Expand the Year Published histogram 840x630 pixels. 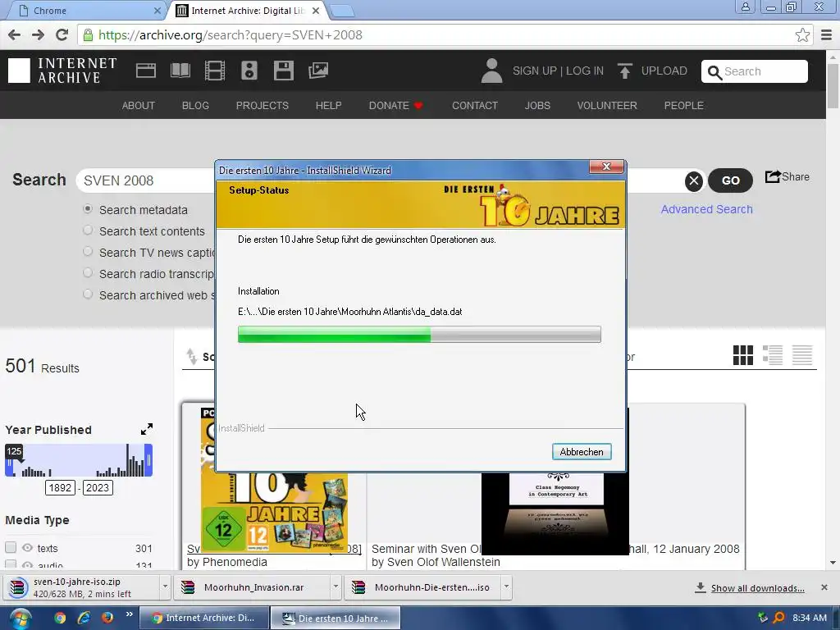[x=147, y=429]
